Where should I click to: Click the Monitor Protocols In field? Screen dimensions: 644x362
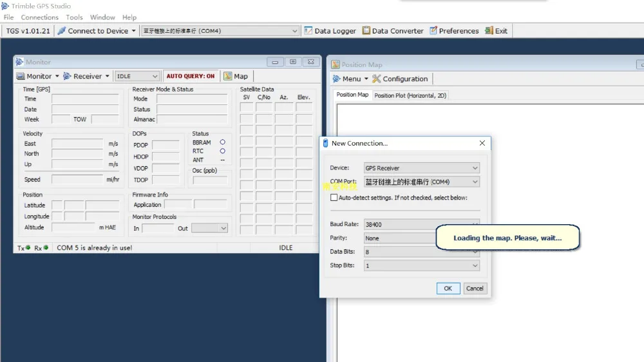click(157, 229)
